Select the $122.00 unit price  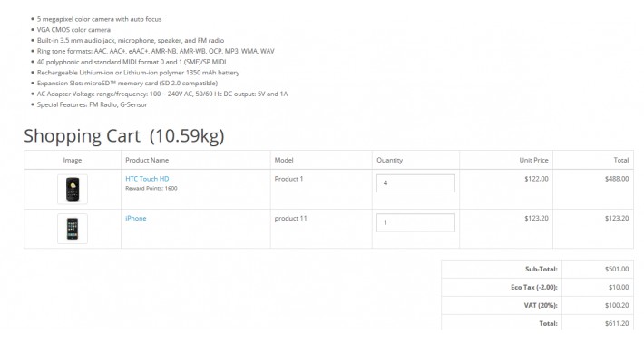[536, 179]
